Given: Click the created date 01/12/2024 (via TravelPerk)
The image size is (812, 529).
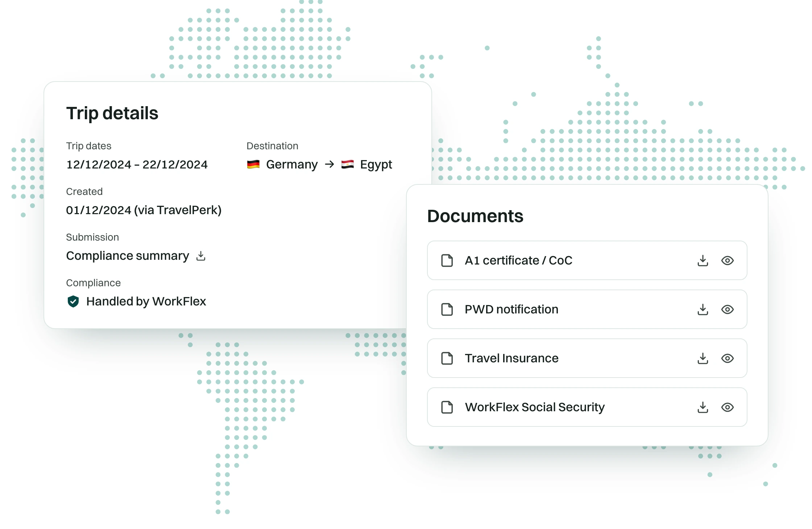Looking at the screenshot, I should [x=144, y=210].
